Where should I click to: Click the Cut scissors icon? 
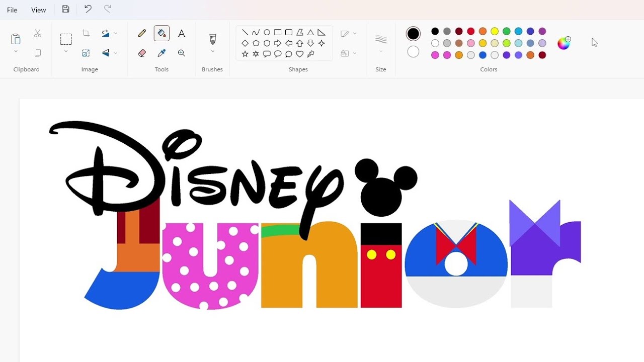pyautogui.click(x=38, y=33)
